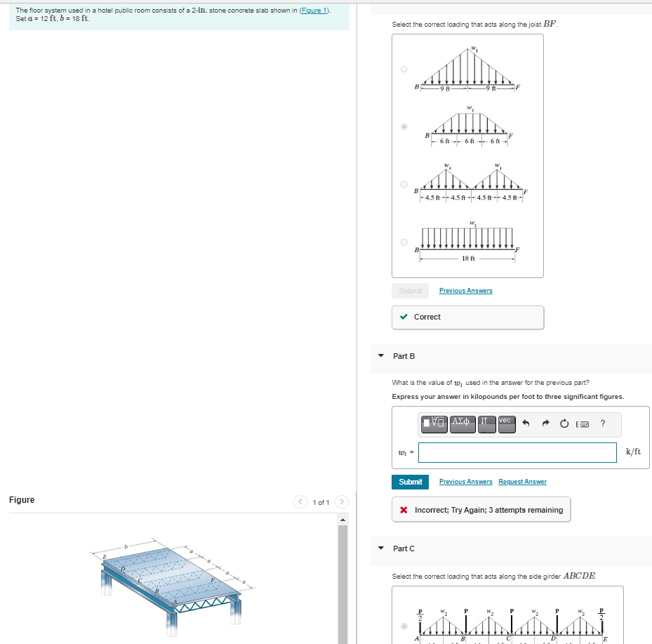Viewport: 652px width, 644px height.
Task: Collapse the Part B section
Action: click(x=381, y=355)
